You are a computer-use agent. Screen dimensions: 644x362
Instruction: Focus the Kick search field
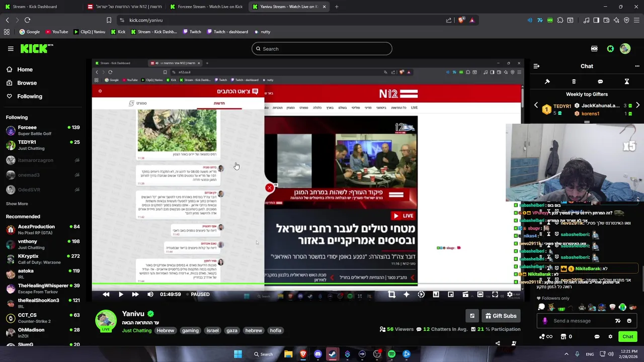(x=322, y=49)
